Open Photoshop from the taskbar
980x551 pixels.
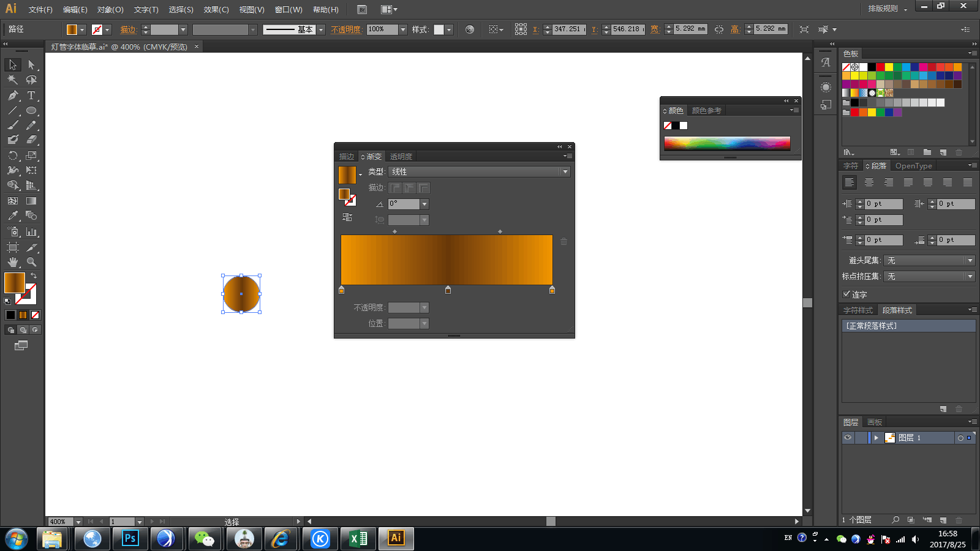tap(130, 539)
